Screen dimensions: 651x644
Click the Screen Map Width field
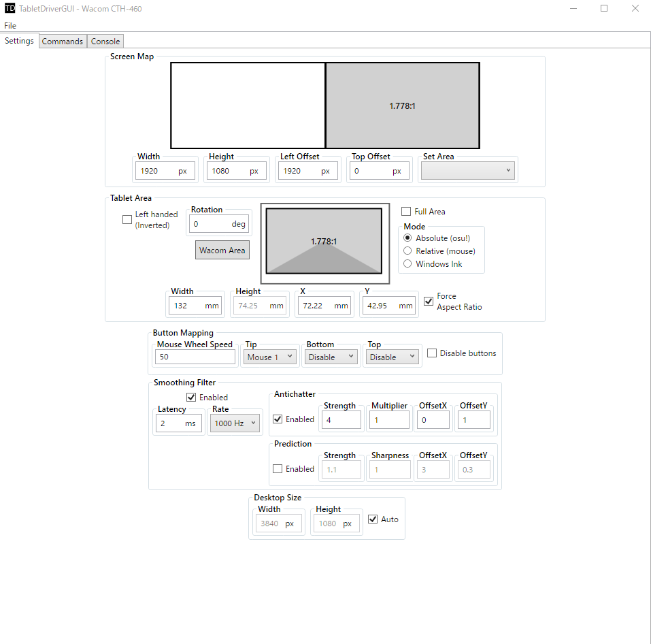click(165, 171)
